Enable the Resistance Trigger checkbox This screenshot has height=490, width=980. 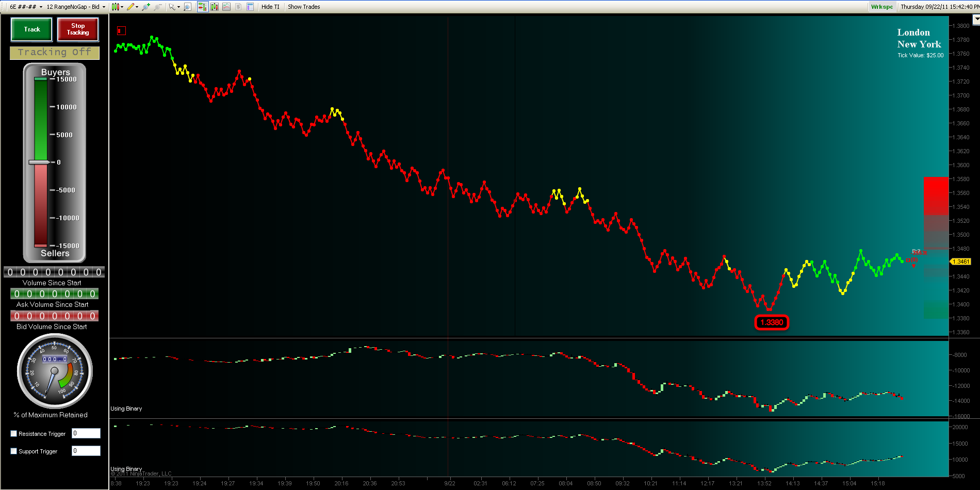14,434
